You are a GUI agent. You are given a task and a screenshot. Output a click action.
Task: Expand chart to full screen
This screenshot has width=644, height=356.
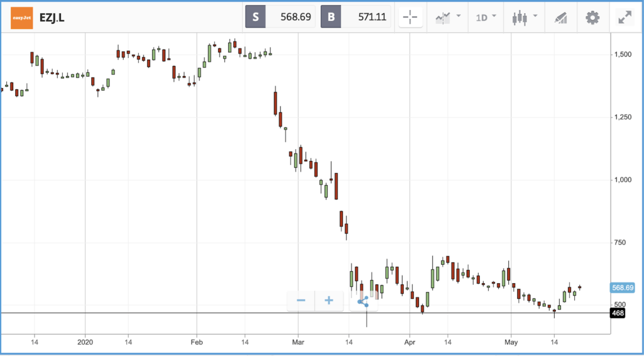(625, 18)
